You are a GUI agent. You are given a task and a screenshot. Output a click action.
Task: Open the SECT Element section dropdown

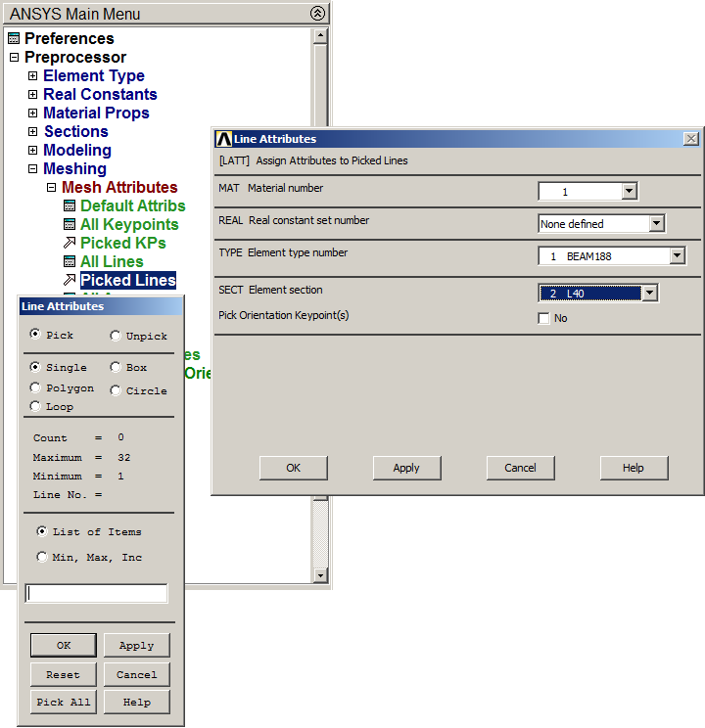(x=648, y=293)
